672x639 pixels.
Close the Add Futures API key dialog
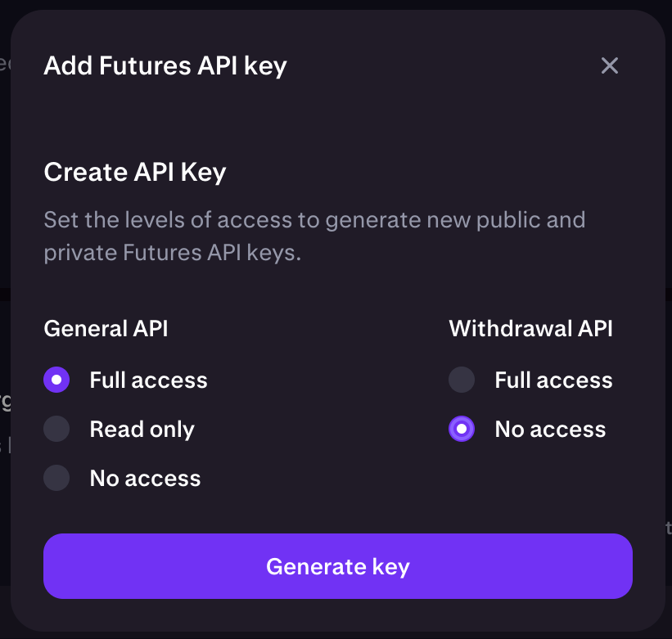609,65
